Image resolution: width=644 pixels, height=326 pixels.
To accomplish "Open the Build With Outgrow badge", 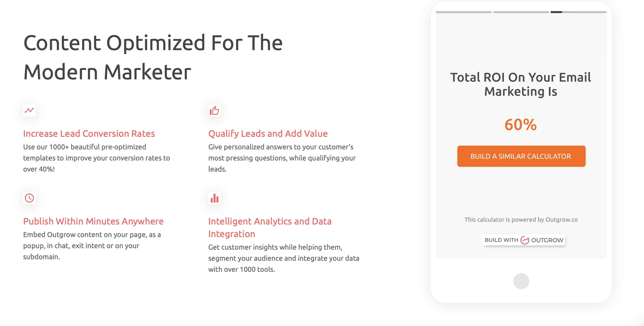I will pos(524,240).
